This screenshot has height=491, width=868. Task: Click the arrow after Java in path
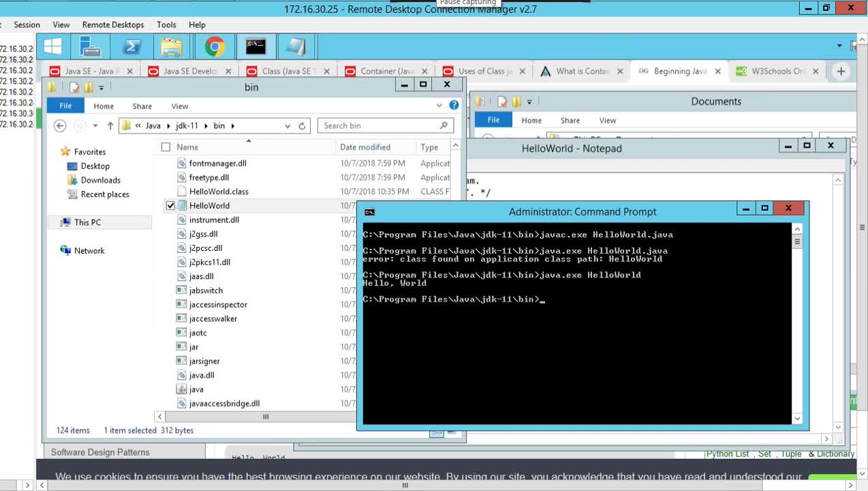pos(167,125)
